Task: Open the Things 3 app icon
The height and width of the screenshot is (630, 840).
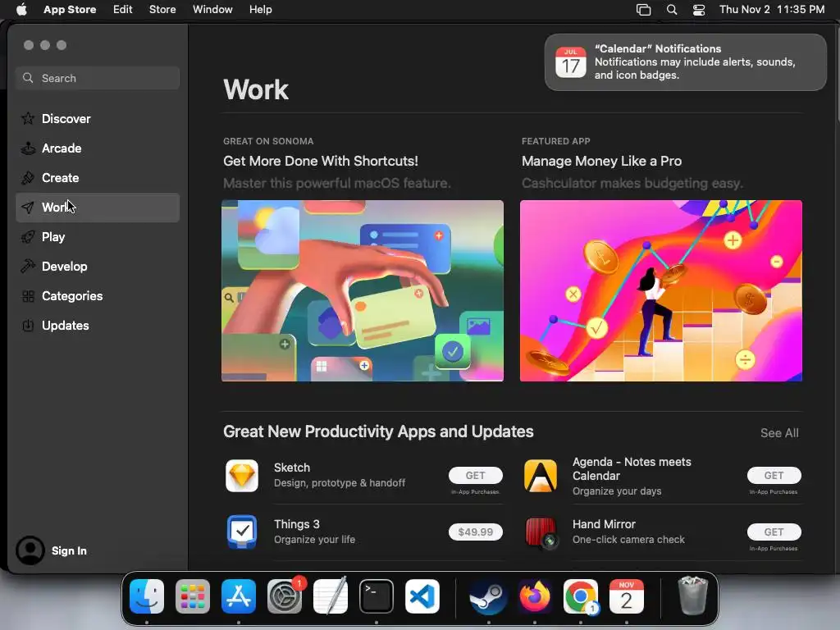Action: coord(242,532)
